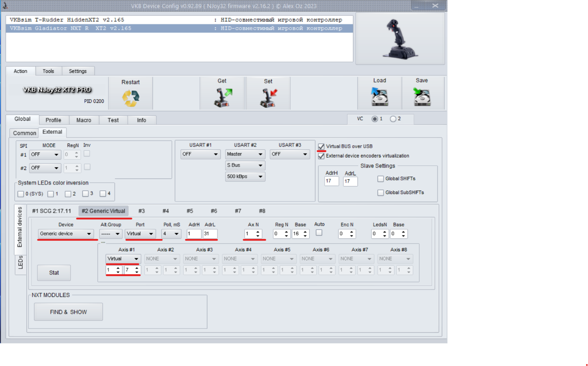588x366 pixels.
Task: Click the Save disk icon
Action: [x=422, y=97]
